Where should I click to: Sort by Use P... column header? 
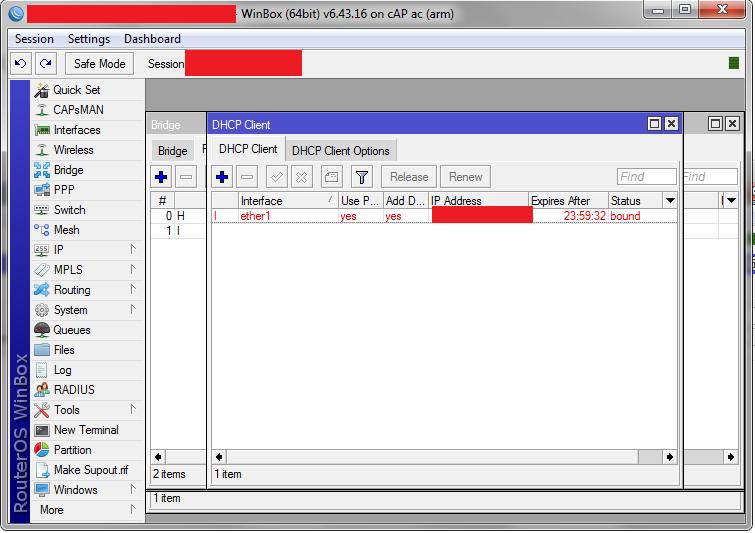[361, 200]
